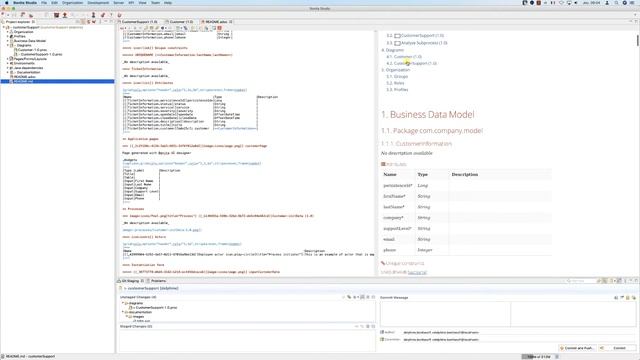Collapse the Documentation folder in explorer
640x360 pixels.
click(7, 72)
